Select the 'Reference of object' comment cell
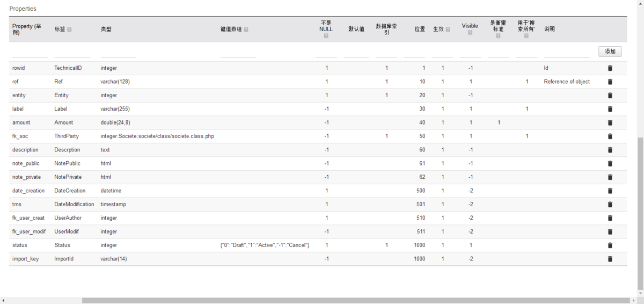This screenshot has width=644, height=304. pyautogui.click(x=567, y=82)
